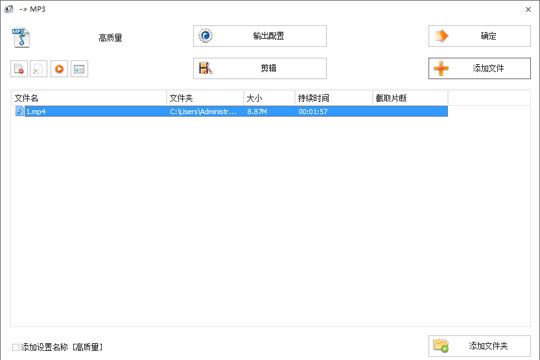The height and width of the screenshot is (360, 540).
Task: Click the 添加文件夹 add folder button
Action: 479,346
